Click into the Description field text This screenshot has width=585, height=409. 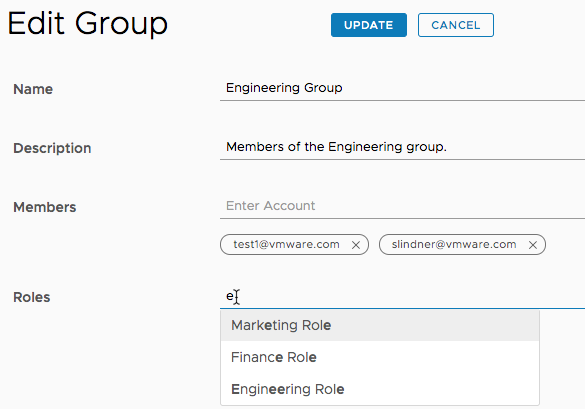(402, 147)
